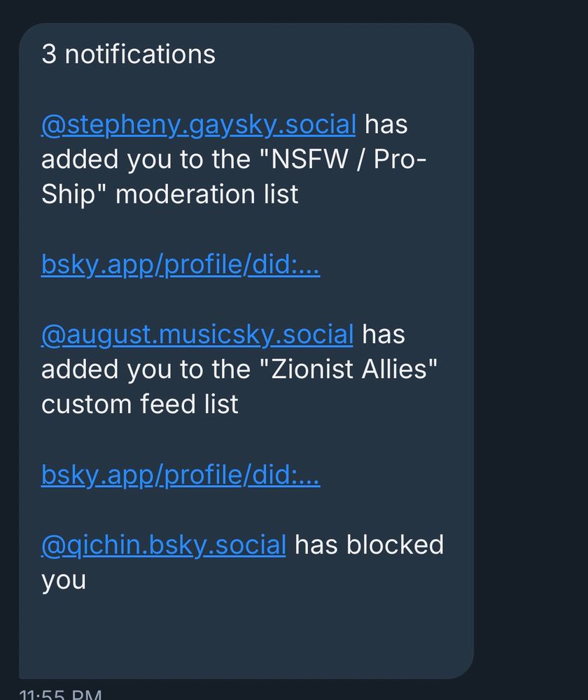588x700 pixels.
Task: Open the @qichin.bsky.social profile link
Action: click(163, 545)
